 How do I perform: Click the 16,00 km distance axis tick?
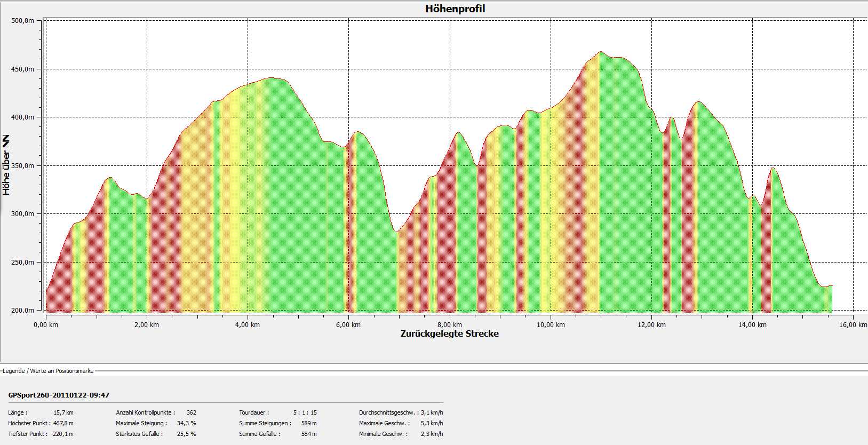[x=854, y=324]
